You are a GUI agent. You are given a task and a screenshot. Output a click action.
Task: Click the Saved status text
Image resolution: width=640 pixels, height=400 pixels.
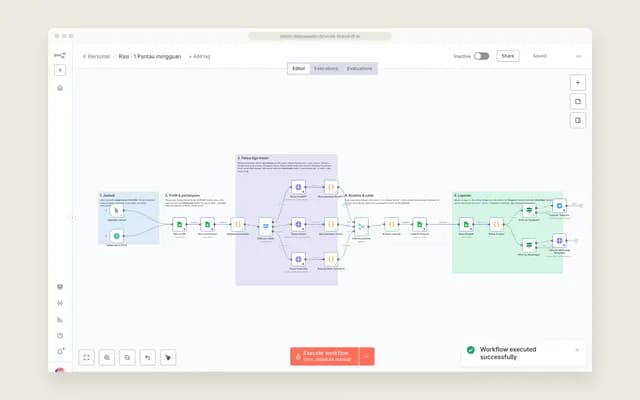point(540,56)
